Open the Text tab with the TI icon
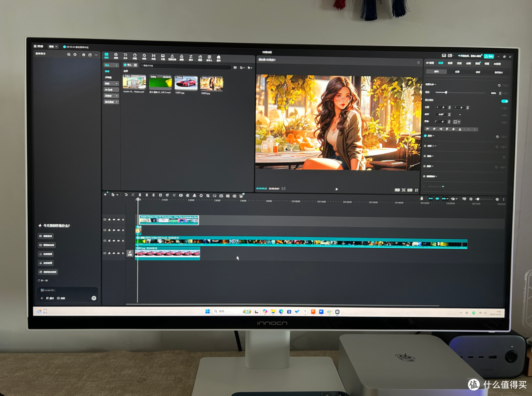This screenshot has height=396, width=532. (125, 56)
